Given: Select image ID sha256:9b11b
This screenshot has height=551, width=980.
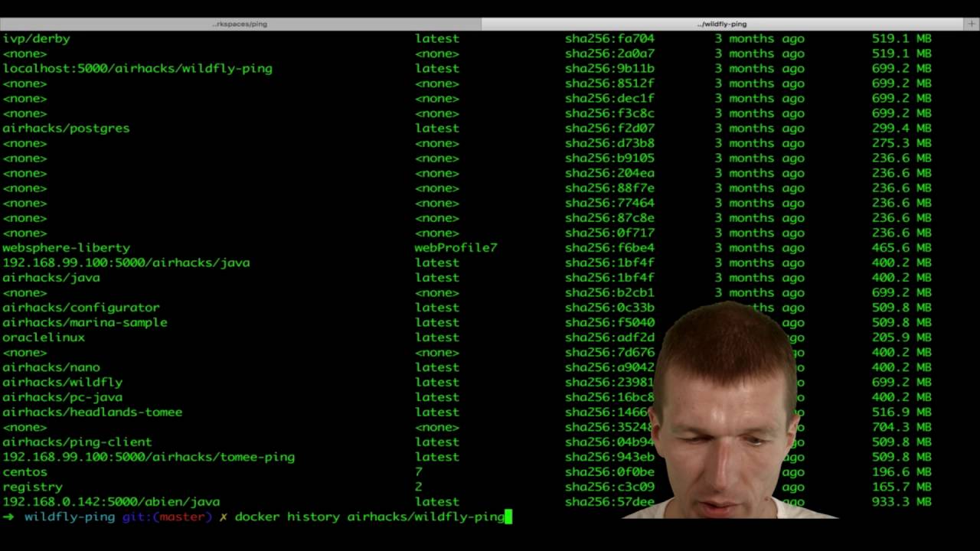Looking at the screenshot, I should pos(610,68).
